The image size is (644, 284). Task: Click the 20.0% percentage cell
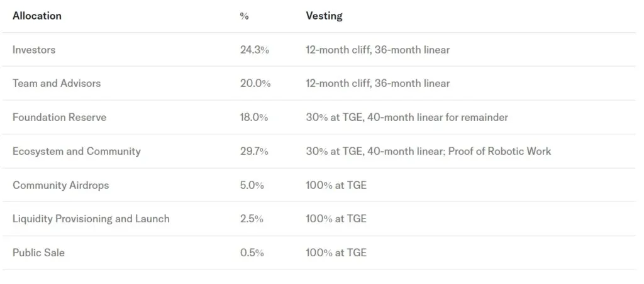[x=255, y=83]
